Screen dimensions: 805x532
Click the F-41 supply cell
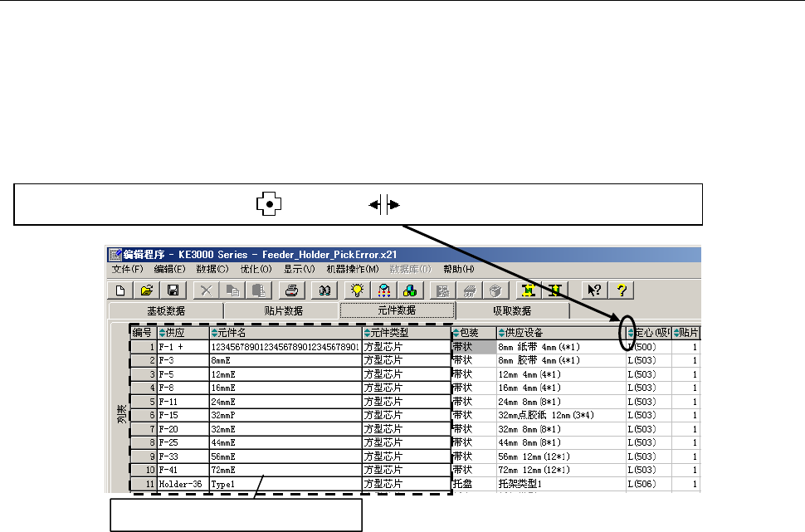click(183, 470)
